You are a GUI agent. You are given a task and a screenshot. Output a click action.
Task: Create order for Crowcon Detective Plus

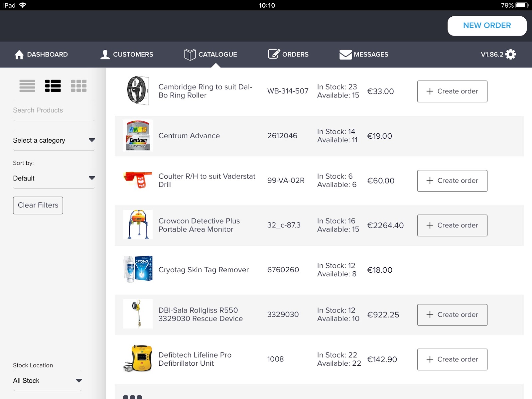pos(452,225)
